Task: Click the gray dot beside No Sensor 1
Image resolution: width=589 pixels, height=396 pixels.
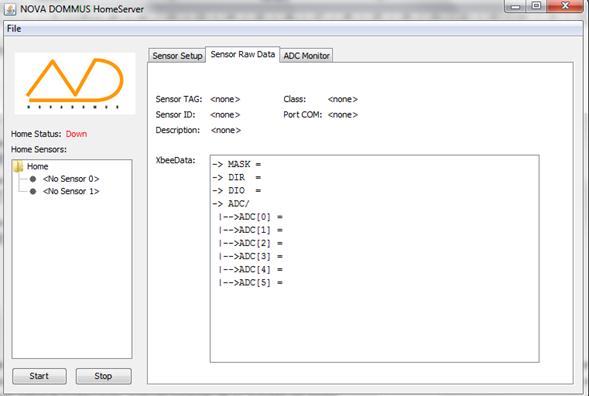Action: coord(33,191)
